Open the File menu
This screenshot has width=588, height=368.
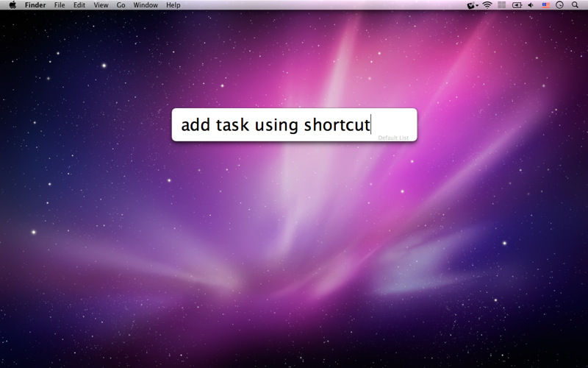tap(60, 5)
